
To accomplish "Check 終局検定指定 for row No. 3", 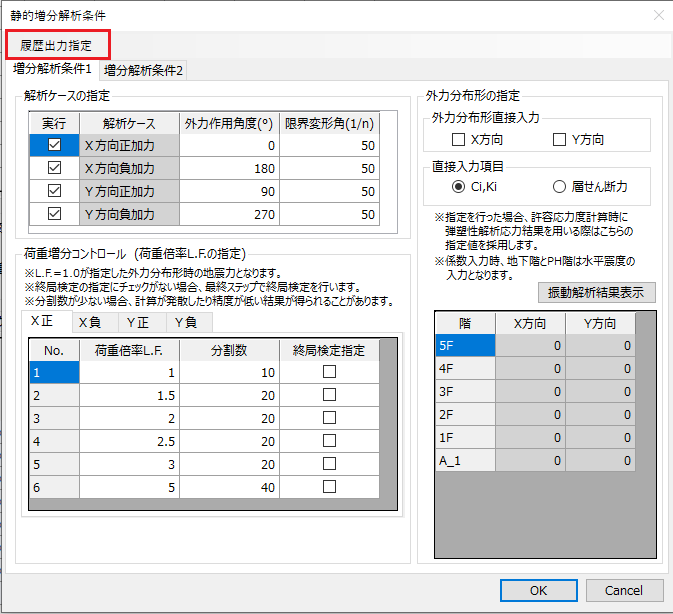I will (329, 417).
